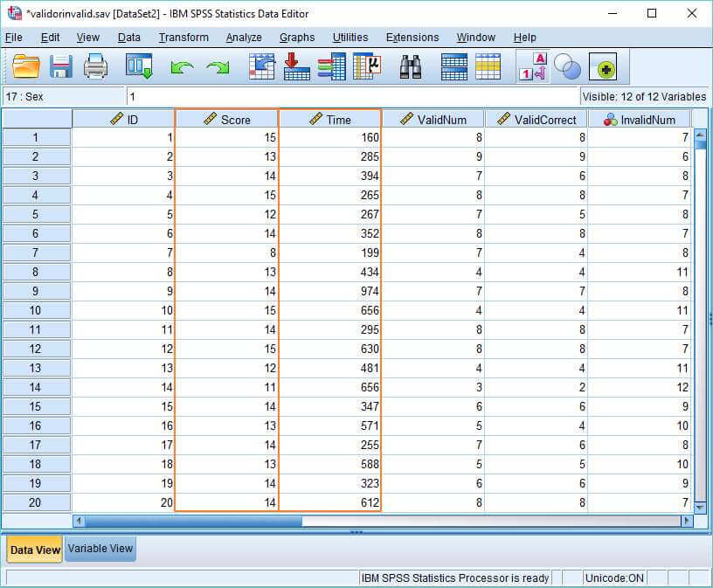Click ValidCorrect cell value 2 in row 14
The width and height of the screenshot is (713, 588).
(536, 387)
